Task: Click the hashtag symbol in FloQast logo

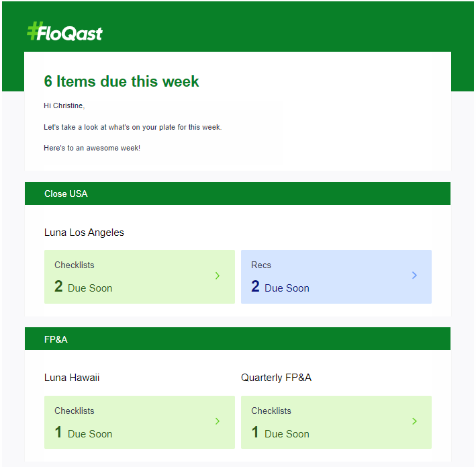Action: point(34,31)
